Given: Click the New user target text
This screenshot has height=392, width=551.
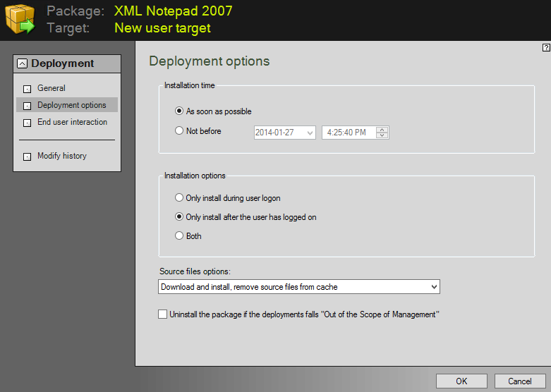Looking at the screenshot, I should click(x=163, y=27).
